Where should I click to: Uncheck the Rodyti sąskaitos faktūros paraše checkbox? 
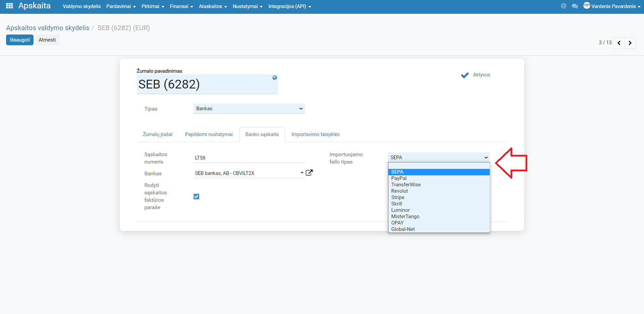pos(197,197)
